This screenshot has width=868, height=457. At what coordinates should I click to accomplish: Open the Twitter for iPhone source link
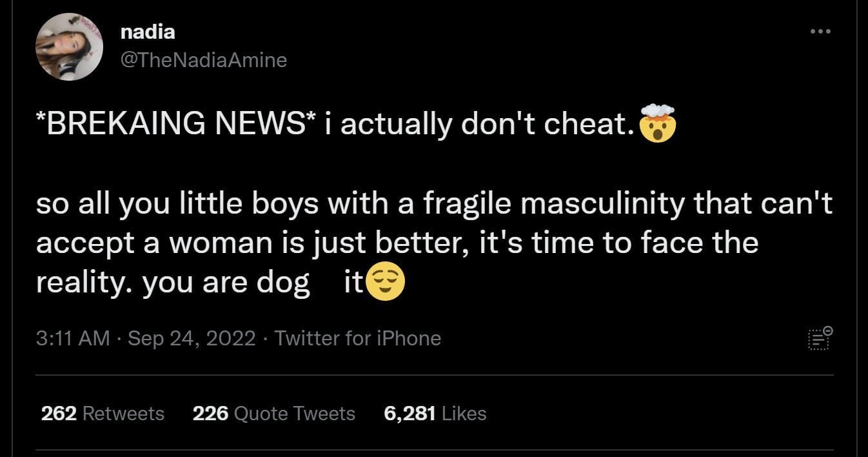(358, 338)
